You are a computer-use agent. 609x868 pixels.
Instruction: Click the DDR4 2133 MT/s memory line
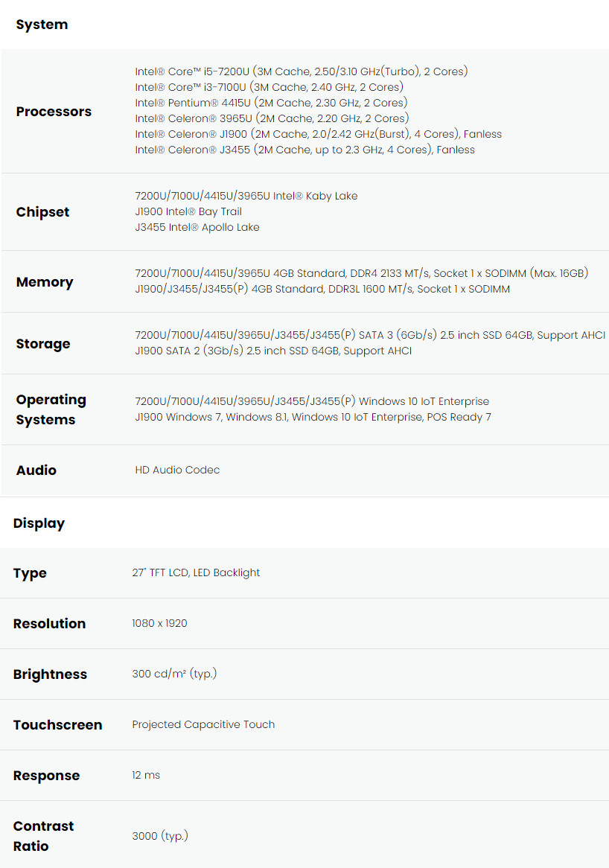pos(362,273)
